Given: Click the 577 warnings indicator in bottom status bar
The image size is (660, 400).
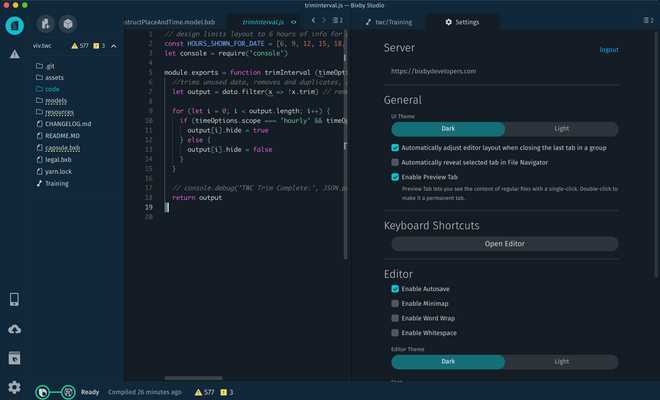Looking at the screenshot, I should (x=204, y=392).
